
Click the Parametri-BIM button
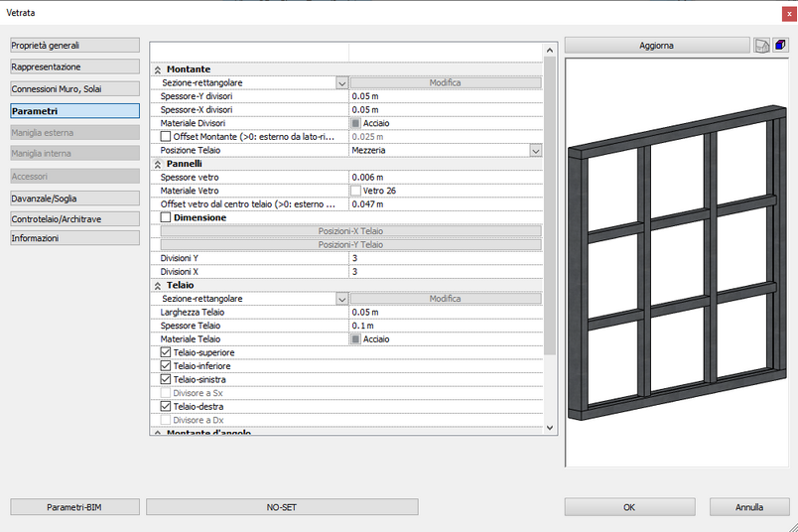(74, 507)
